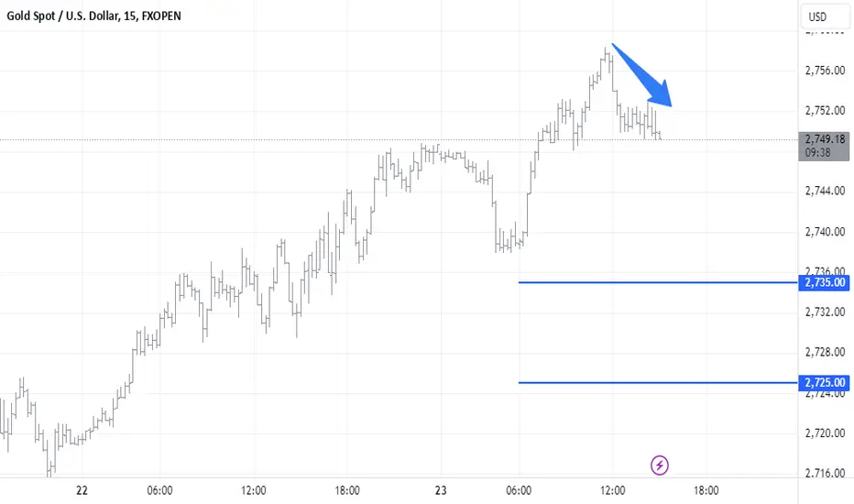This screenshot has height=504, width=854.
Task: Click the 2,720.00 price scale label
Action: (825, 433)
